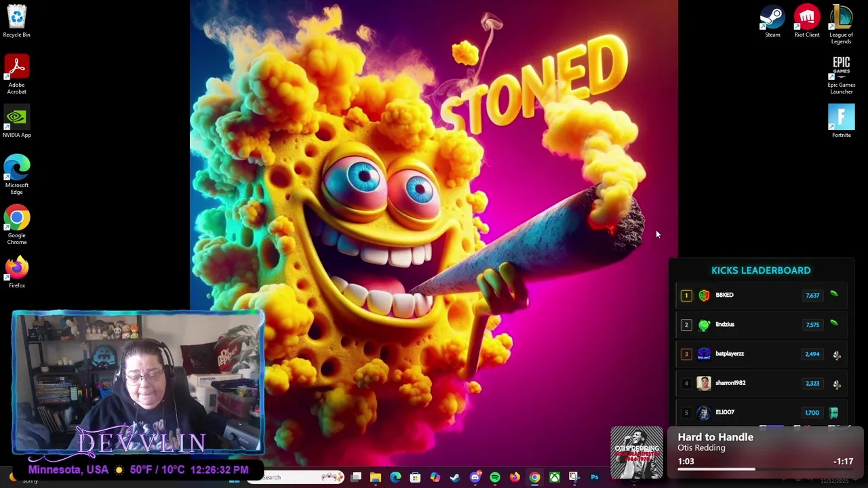Open Spotify from the taskbar
The width and height of the screenshot is (868, 488).
coord(495,477)
